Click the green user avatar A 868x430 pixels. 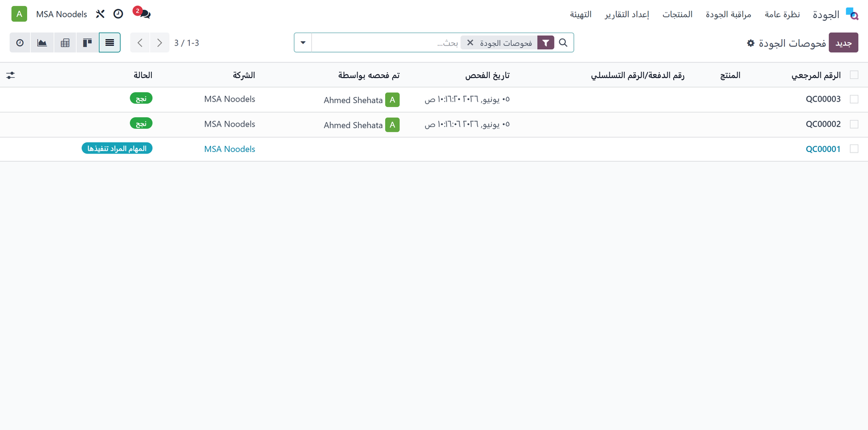click(19, 14)
